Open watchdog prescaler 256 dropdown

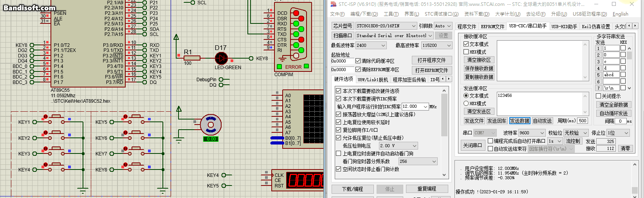418,161
